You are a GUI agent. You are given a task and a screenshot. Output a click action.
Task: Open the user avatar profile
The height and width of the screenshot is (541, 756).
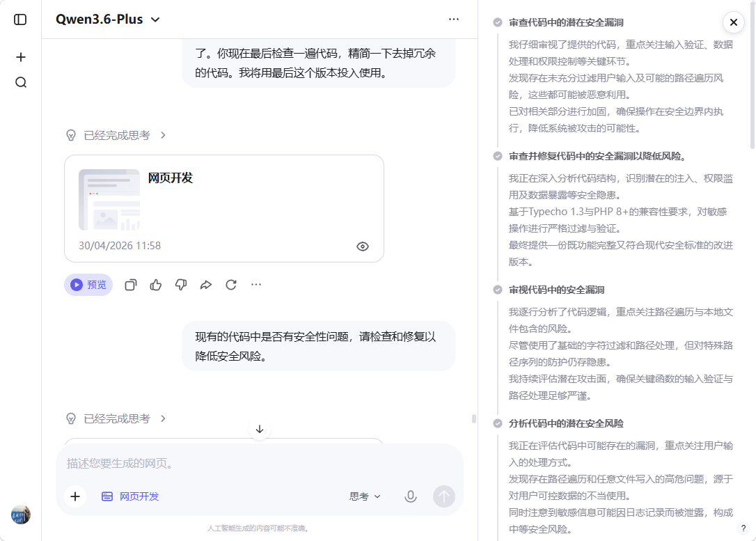point(21,515)
